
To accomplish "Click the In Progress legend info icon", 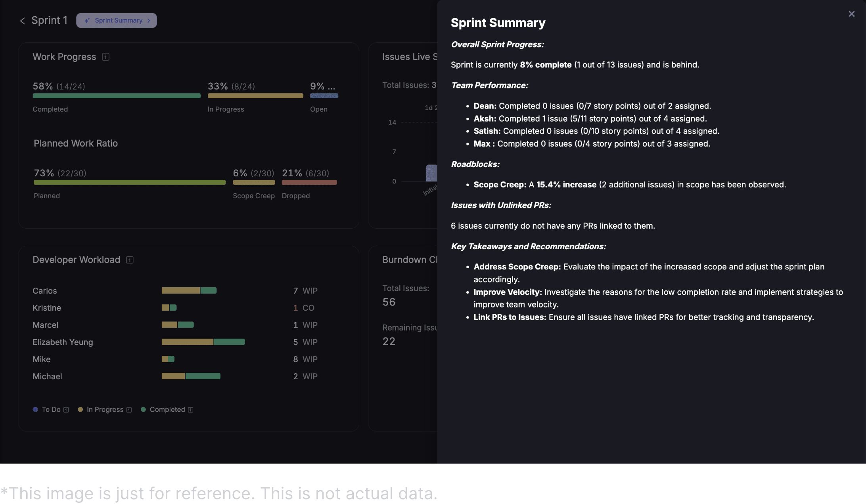I will click(x=129, y=410).
